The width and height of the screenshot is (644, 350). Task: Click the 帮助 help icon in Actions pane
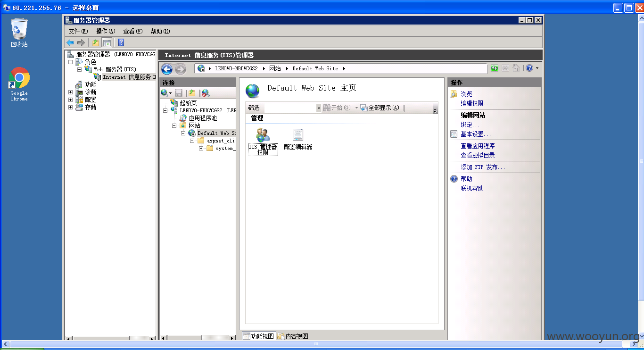pyautogui.click(x=454, y=179)
